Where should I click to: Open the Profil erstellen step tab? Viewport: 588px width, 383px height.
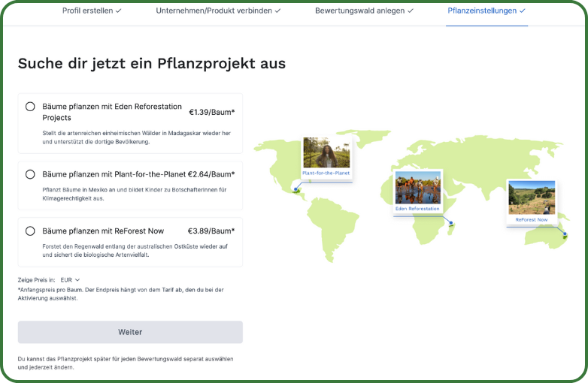pos(92,11)
